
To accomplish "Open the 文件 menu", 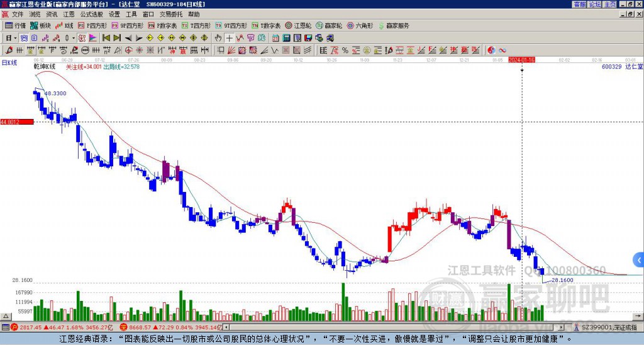I will (17, 14).
